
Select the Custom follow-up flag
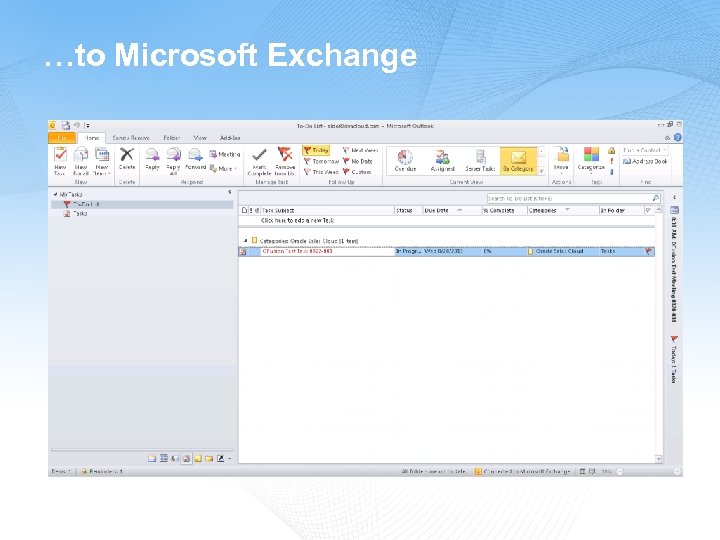357,172
